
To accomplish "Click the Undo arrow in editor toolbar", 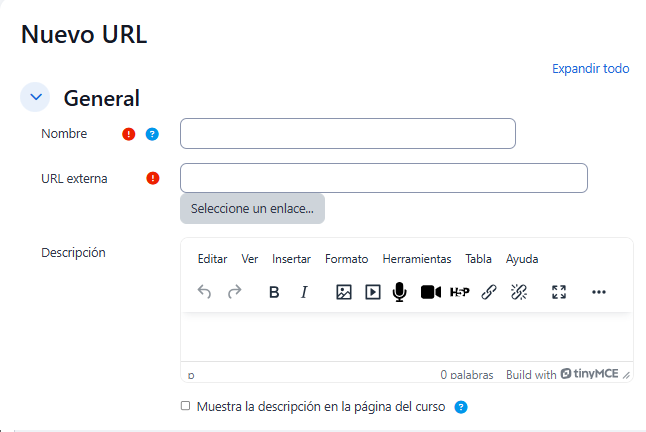I will tap(204, 292).
